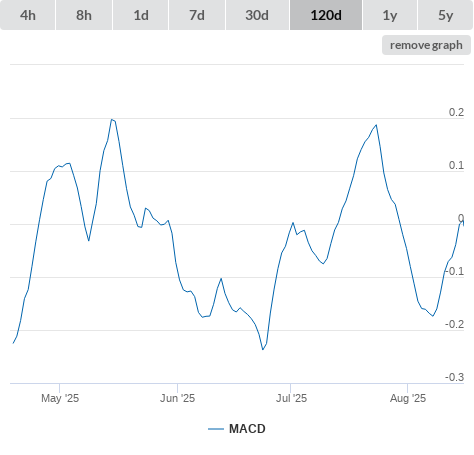Viewport: 474px width, 455px height.
Task: Select the active 120d tab
Action: tap(326, 15)
